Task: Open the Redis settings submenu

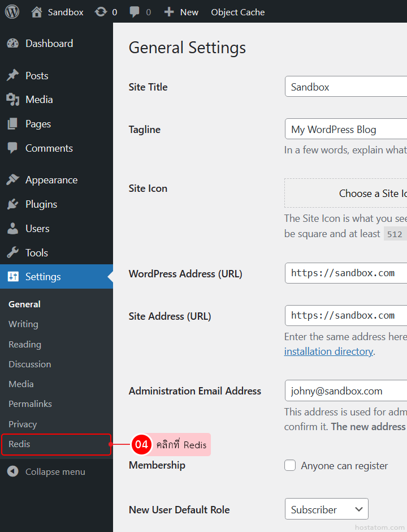Action: click(x=20, y=444)
